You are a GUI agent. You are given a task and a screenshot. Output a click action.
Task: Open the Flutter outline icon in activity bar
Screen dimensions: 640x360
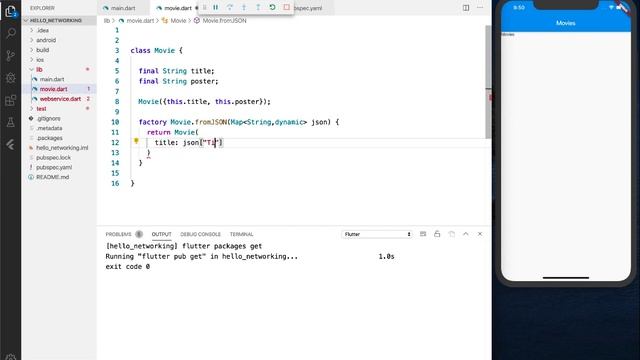(x=11, y=144)
